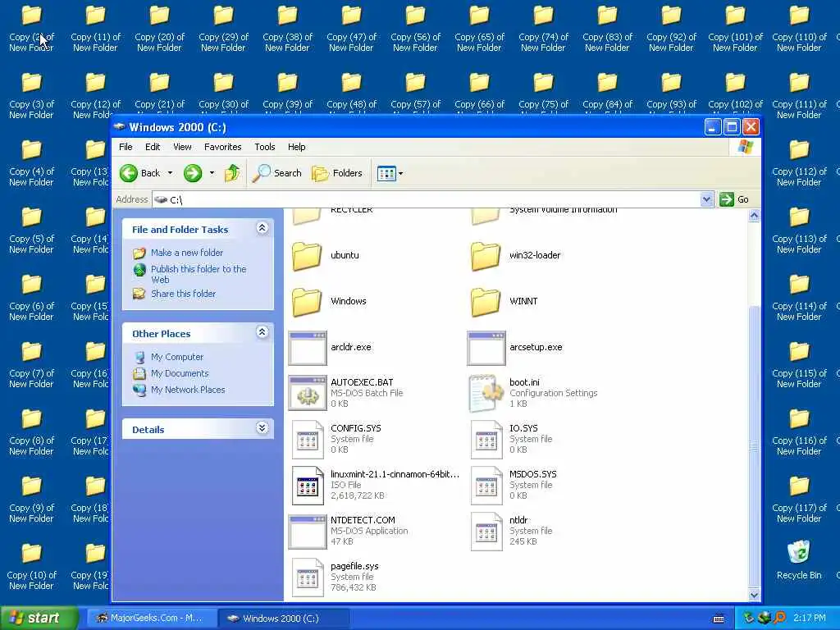
Task: Select the WINNT folder icon
Action: pyautogui.click(x=486, y=302)
